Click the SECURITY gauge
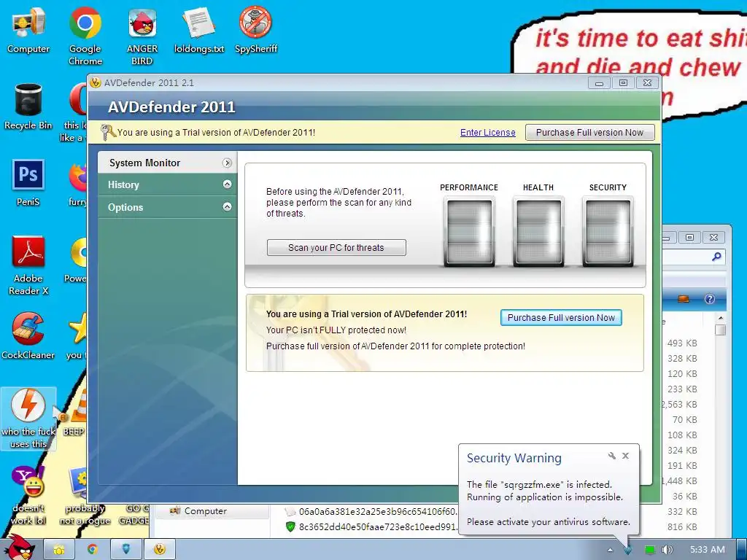747x560 pixels. [608, 233]
